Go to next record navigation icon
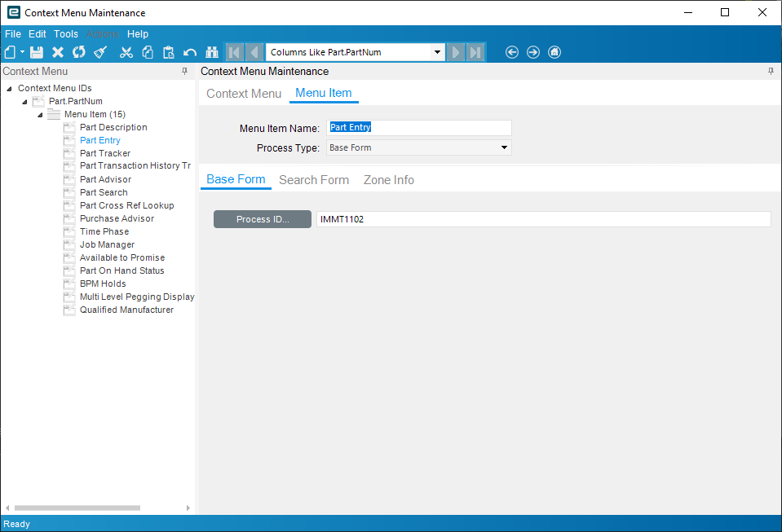Viewport: 782px width, 532px height. click(455, 52)
